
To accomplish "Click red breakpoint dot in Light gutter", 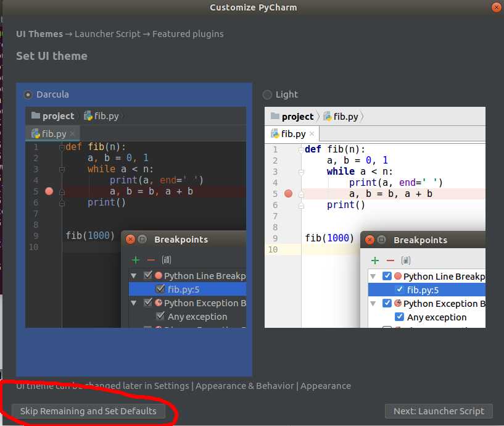I will (289, 194).
